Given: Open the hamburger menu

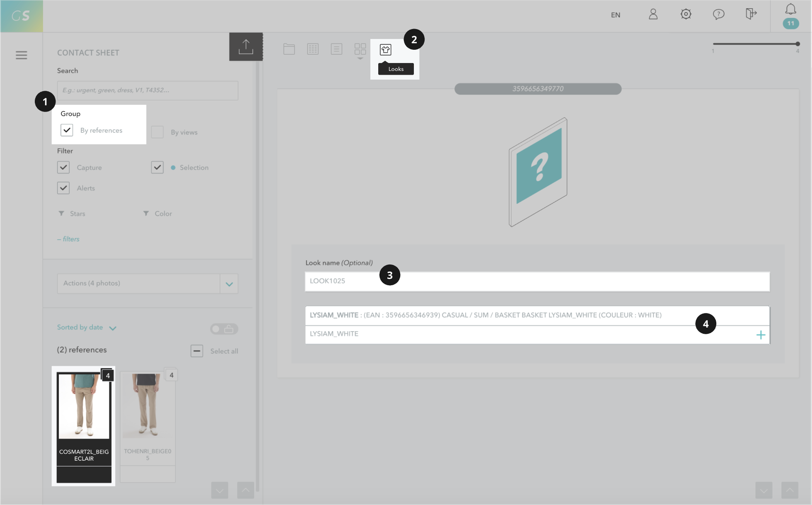Looking at the screenshot, I should point(22,55).
